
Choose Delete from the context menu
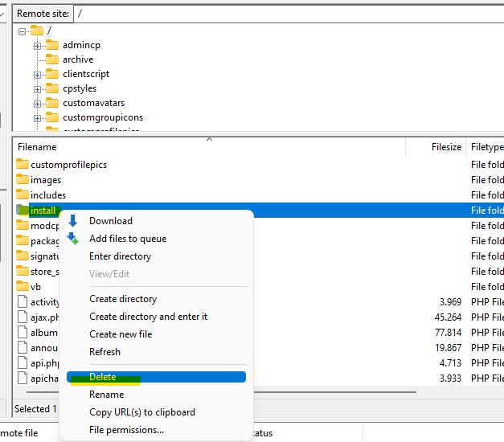pyautogui.click(x=103, y=377)
